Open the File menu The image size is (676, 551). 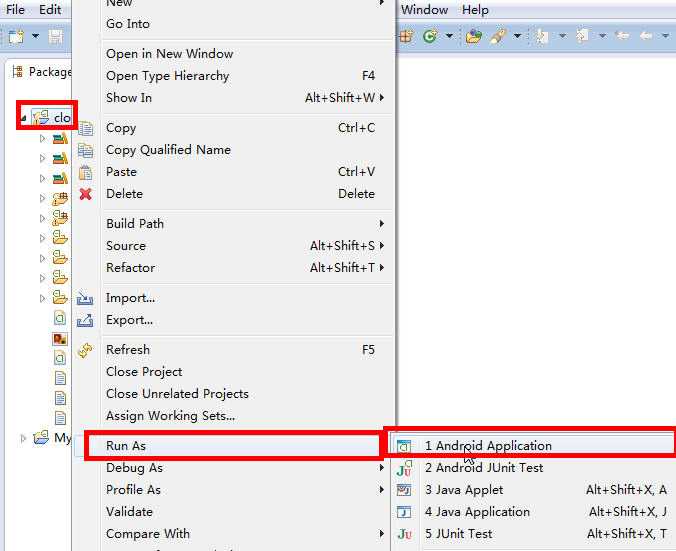tap(15, 9)
